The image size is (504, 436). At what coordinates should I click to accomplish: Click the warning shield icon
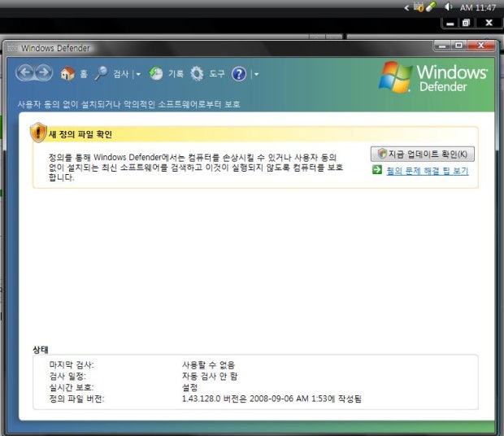(38, 132)
